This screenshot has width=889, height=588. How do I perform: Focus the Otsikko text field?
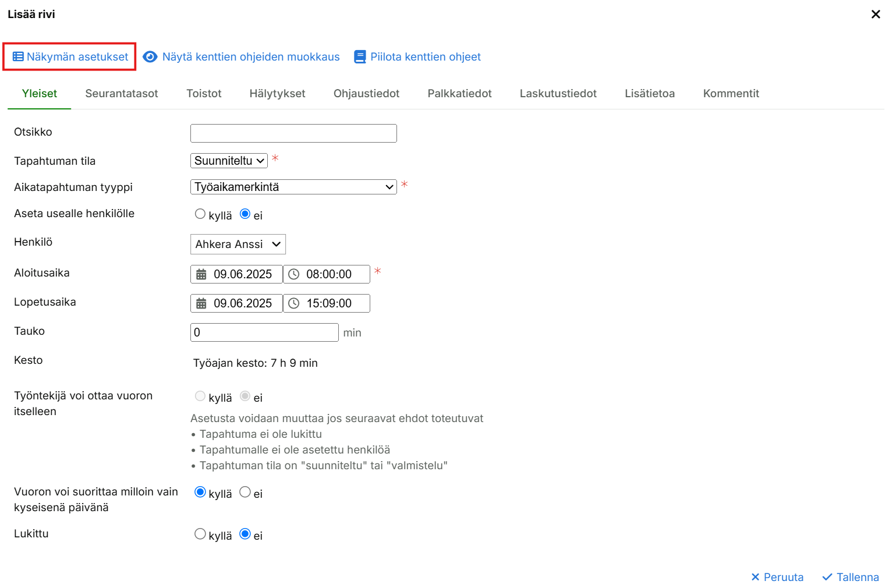(293, 133)
